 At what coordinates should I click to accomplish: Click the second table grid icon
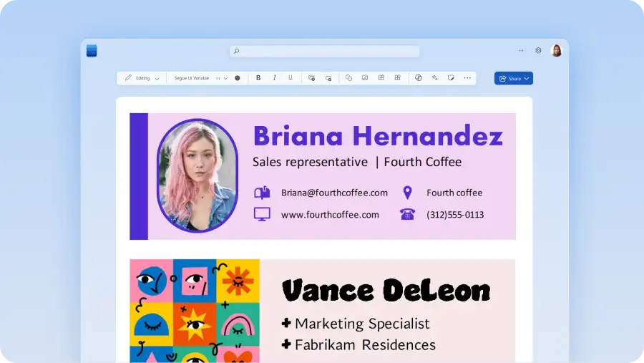(397, 78)
